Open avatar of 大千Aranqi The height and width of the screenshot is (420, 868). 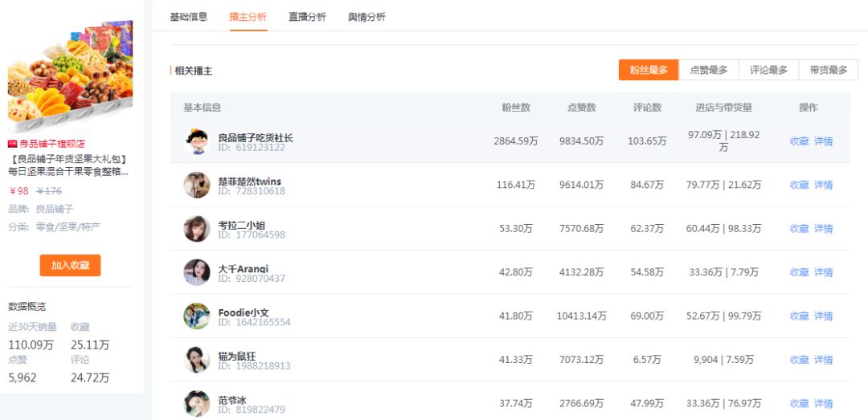click(197, 273)
